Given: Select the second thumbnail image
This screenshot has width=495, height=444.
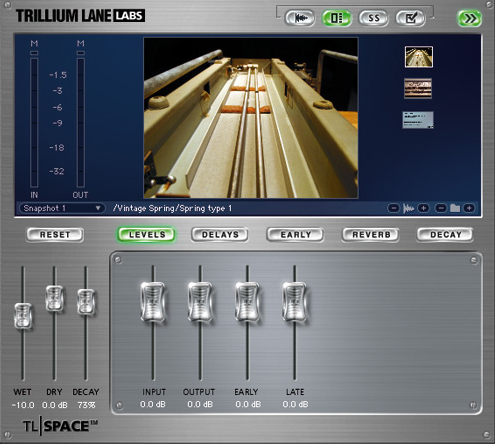Looking at the screenshot, I should [418, 88].
